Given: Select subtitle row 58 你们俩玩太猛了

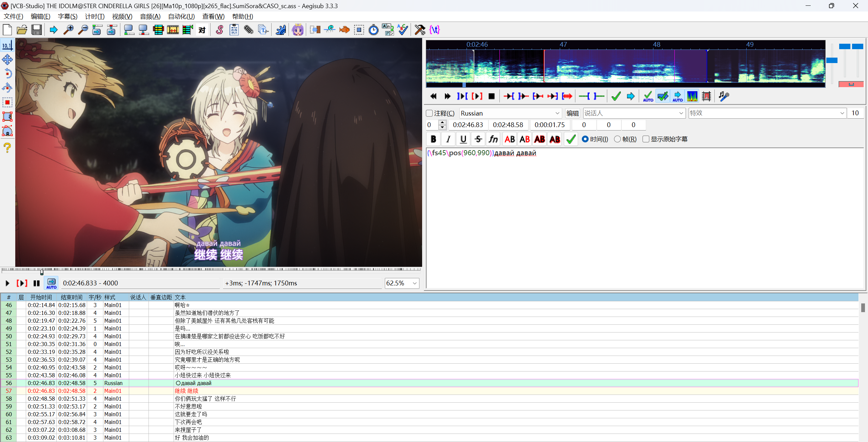Looking at the screenshot, I should tap(429, 399).
